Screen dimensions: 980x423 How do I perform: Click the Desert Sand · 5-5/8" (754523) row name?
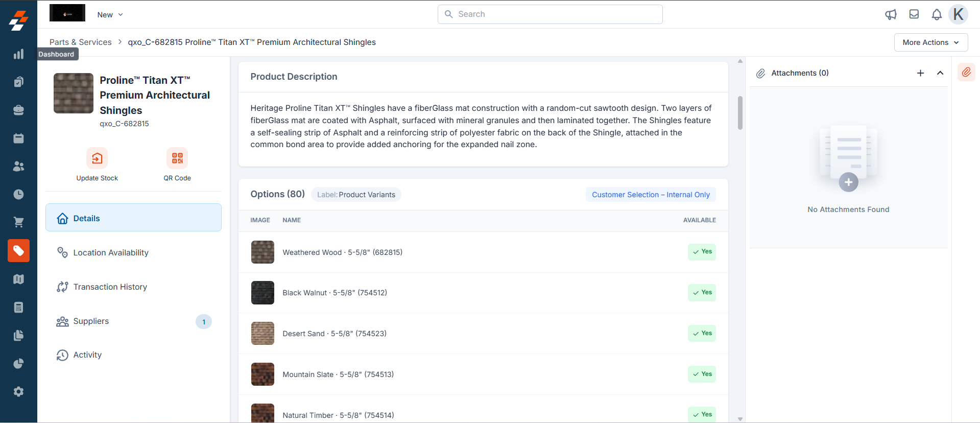[334, 334]
